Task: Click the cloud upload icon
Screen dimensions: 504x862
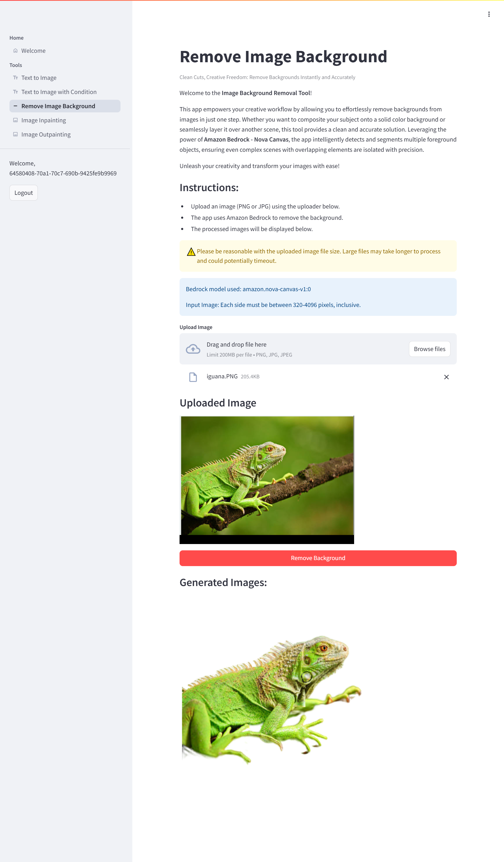Action: coord(193,349)
